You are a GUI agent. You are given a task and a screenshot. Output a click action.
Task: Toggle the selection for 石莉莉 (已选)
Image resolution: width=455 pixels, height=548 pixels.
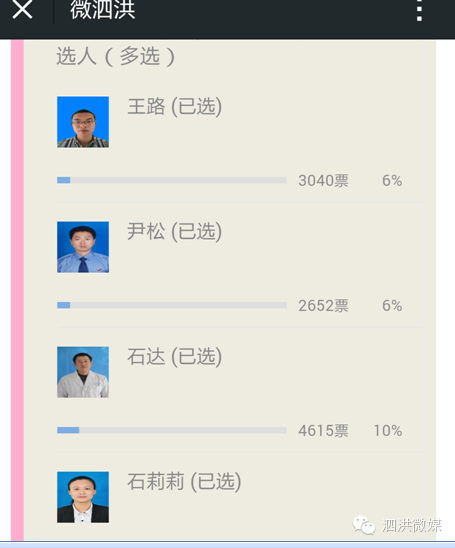pos(184,482)
